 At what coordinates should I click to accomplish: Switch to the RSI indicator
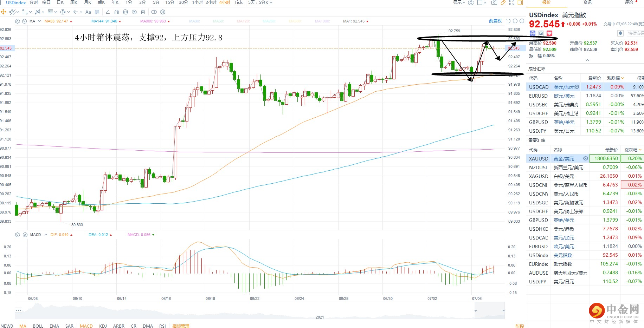pos(162,326)
